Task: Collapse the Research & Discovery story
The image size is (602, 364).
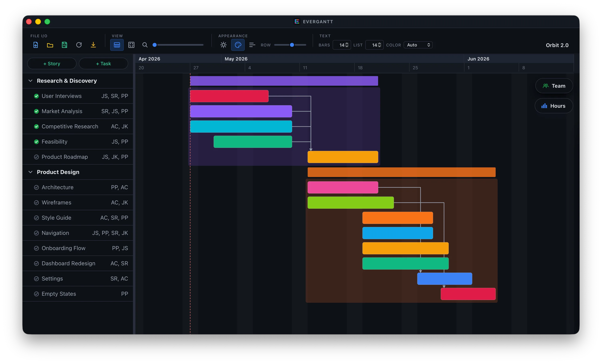Action: pyautogui.click(x=30, y=81)
